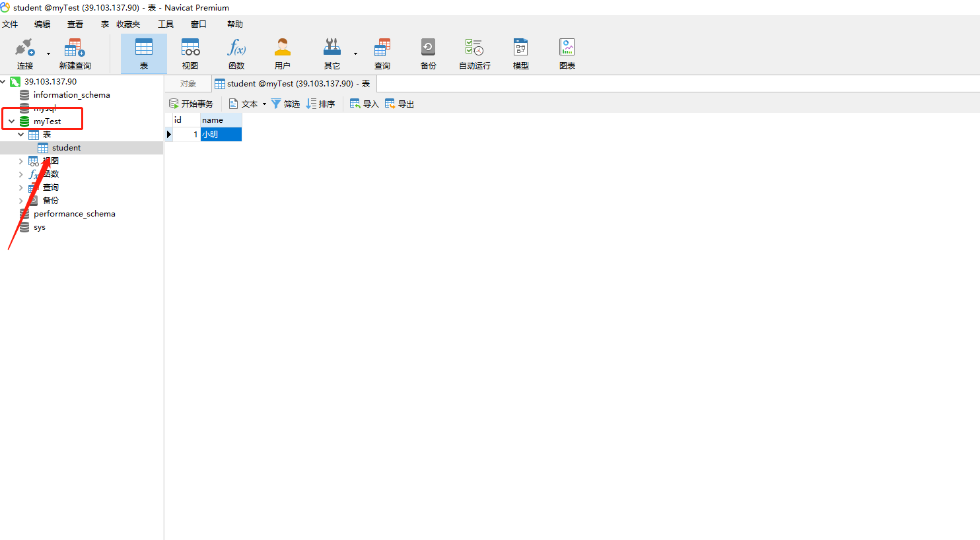Viewport: 980px width, 540px height.
Task: Select the cell containing 小明
Action: point(221,134)
